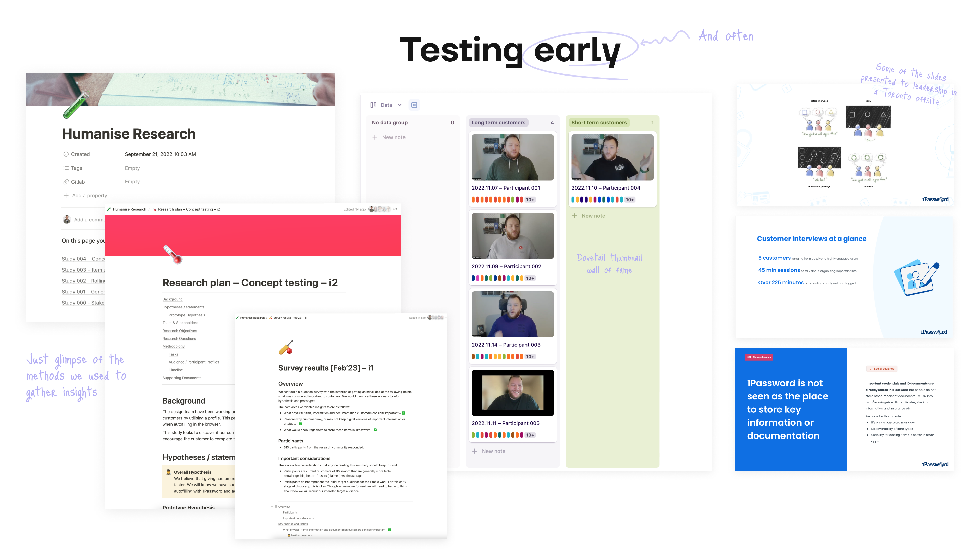Select the Short term customers column label

click(599, 122)
